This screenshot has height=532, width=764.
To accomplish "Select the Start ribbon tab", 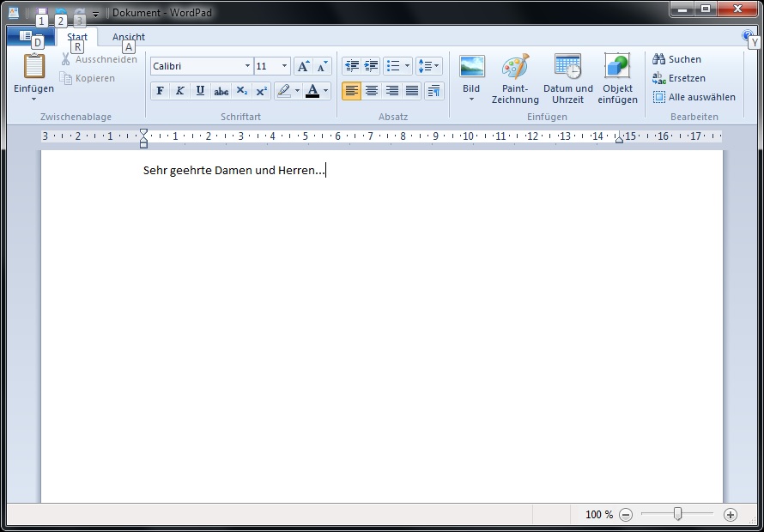I will tap(77, 37).
